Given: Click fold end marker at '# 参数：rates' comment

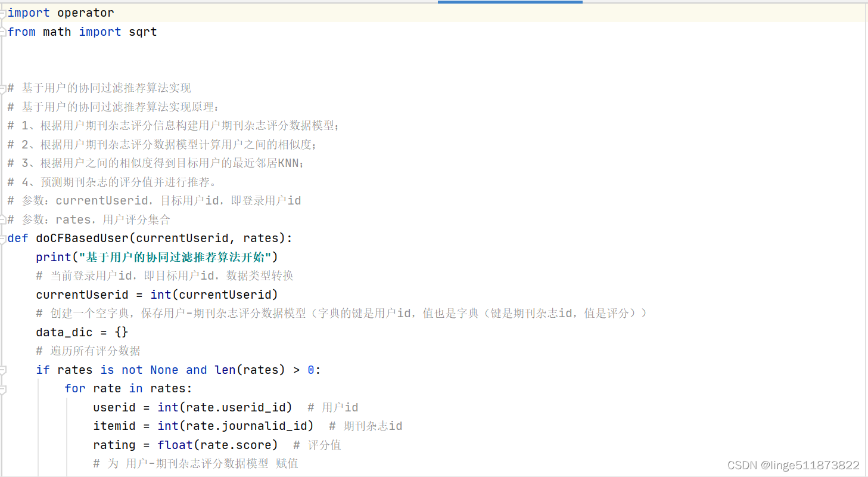Looking at the screenshot, I should click(x=3, y=219).
